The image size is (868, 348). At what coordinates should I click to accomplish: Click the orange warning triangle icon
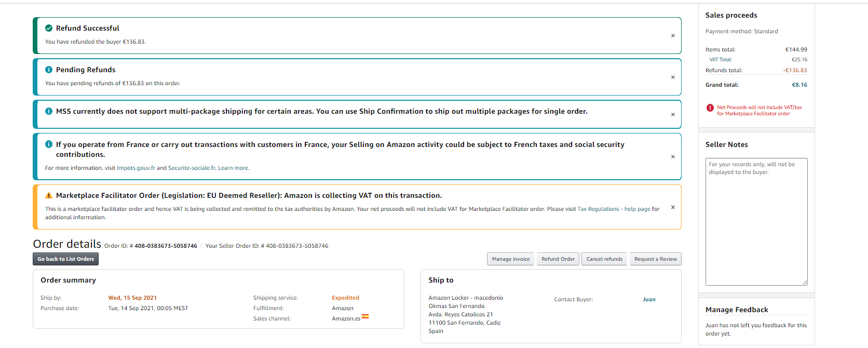(49, 196)
